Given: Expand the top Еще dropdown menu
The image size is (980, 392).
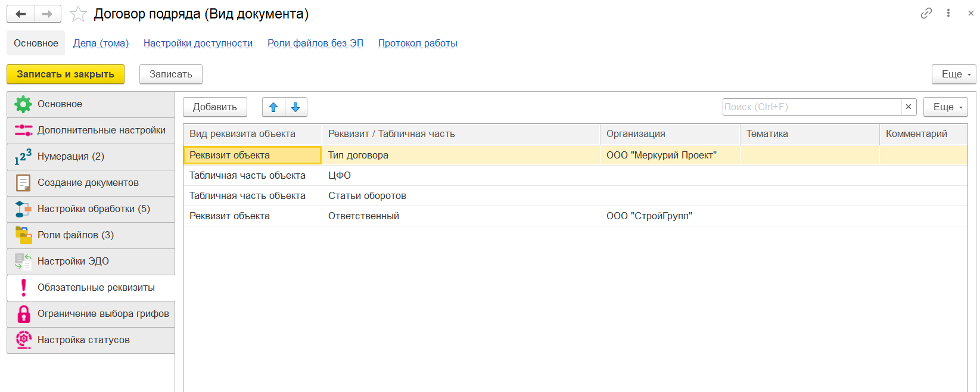Looking at the screenshot, I should click(x=954, y=74).
